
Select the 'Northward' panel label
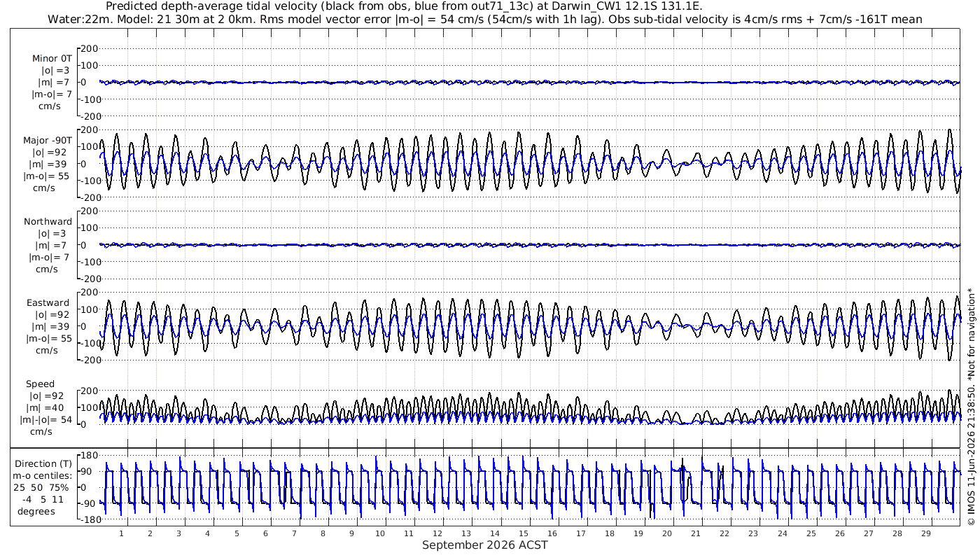coord(48,222)
